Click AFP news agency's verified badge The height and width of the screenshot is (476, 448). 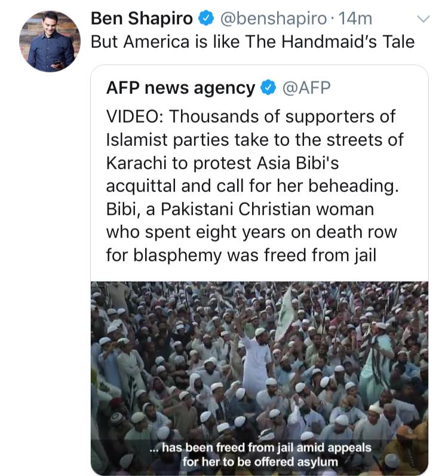268,88
